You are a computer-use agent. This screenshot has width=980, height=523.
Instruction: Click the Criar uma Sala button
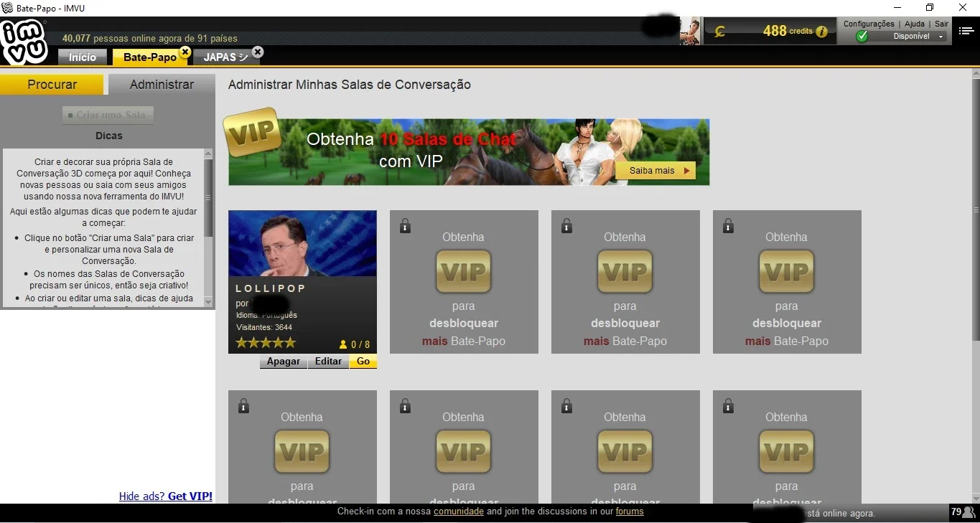[108, 115]
